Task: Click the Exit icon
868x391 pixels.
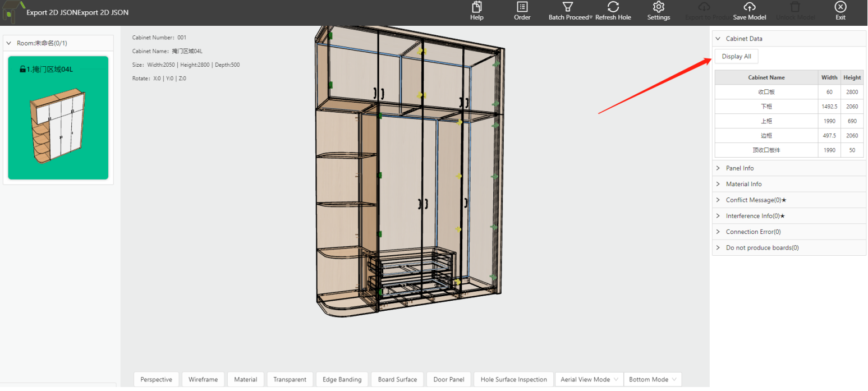Action: [840, 7]
